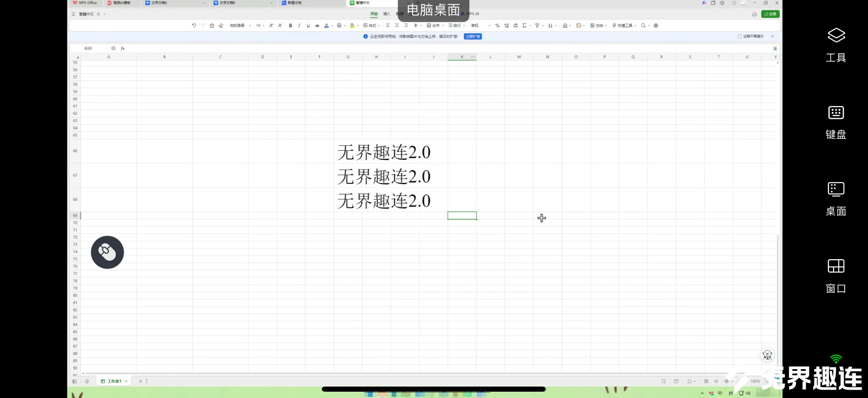Click the percent style icon
868x398 pixels.
pos(497,25)
